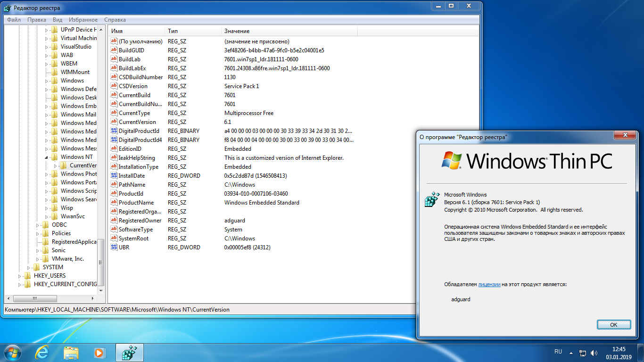Sort by the Имя column header
The width and height of the screenshot is (644, 362).
[137, 31]
